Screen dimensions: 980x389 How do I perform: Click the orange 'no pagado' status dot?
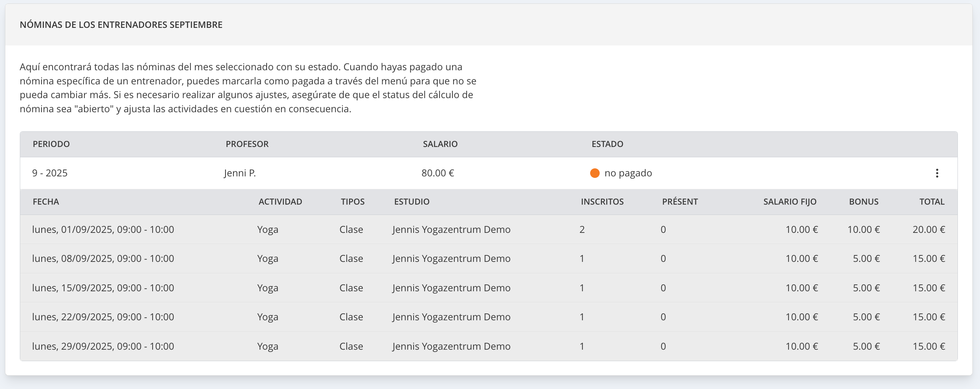tap(594, 173)
